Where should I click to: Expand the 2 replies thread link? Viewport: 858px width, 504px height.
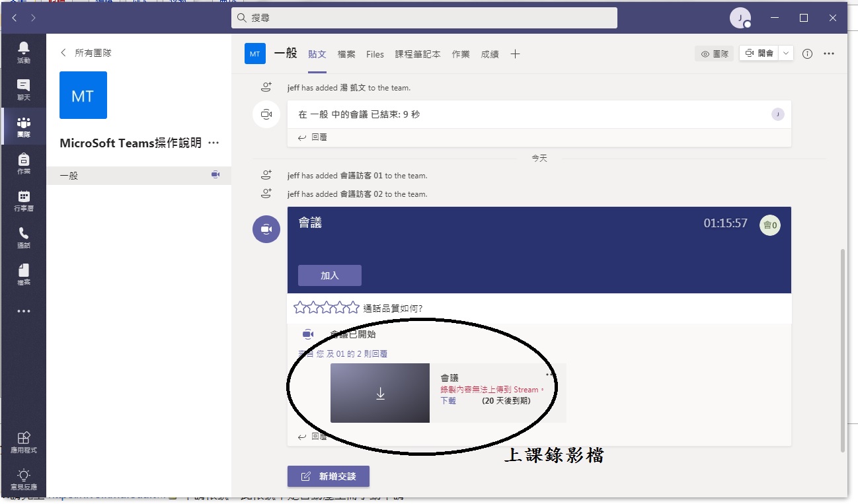tap(343, 354)
